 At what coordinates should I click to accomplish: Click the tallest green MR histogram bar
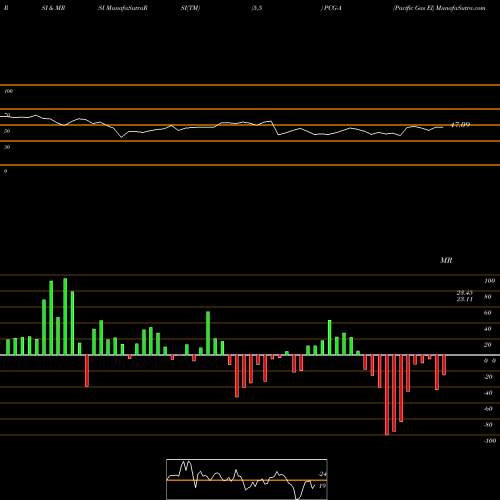click(65, 316)
